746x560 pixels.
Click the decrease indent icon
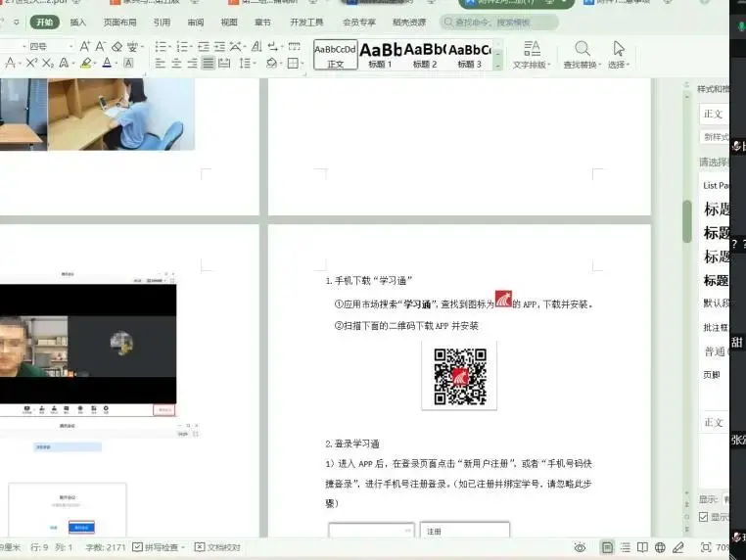tap(204, 47)
